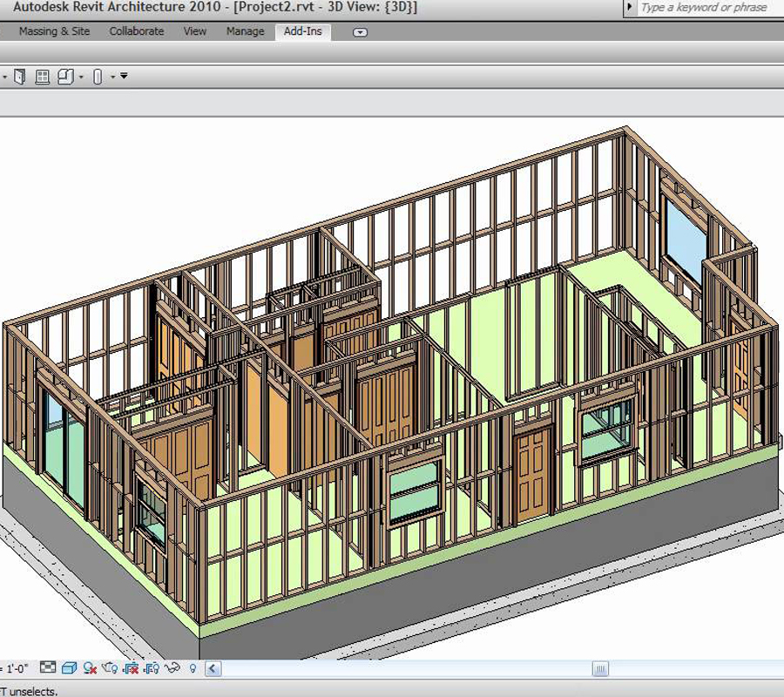Click the 'Type a keyword or phrase' search box
Screen dimensions: 784x697
tap(704, 8)
